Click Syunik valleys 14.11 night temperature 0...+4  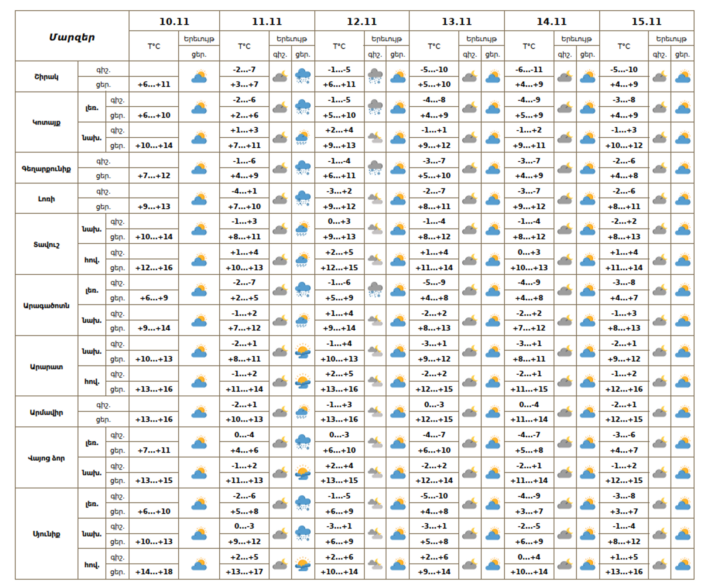[529, 557]
